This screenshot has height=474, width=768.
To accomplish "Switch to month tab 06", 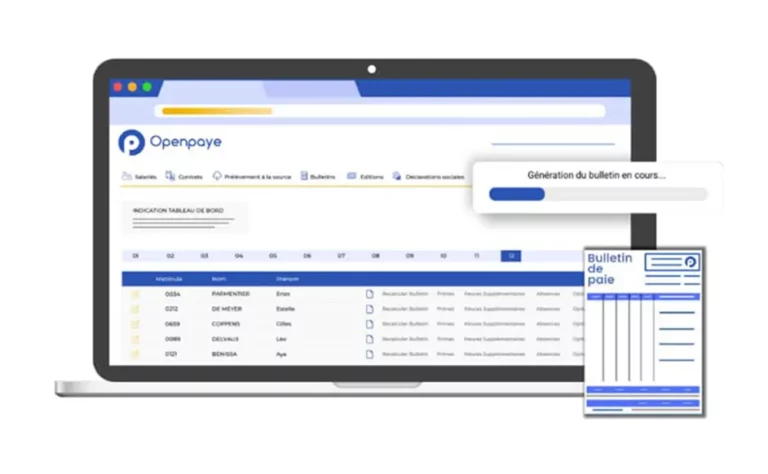I will coord(306,256).
